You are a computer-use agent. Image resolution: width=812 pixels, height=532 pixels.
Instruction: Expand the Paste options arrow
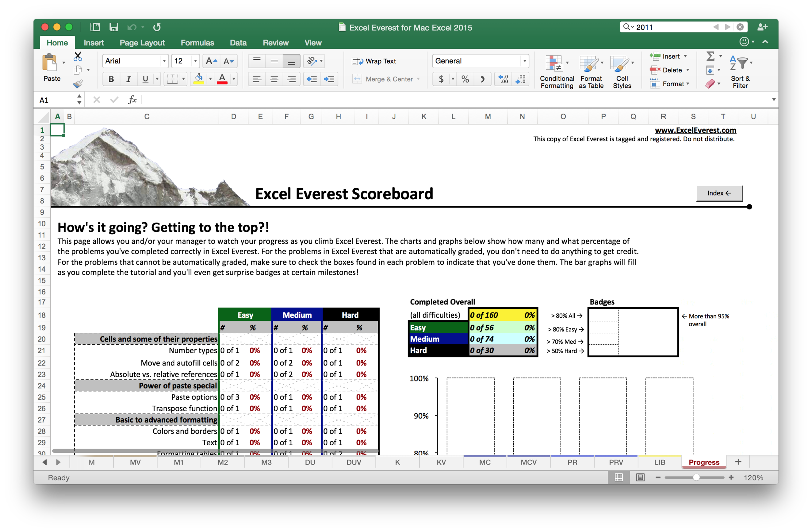coord(64,63)
